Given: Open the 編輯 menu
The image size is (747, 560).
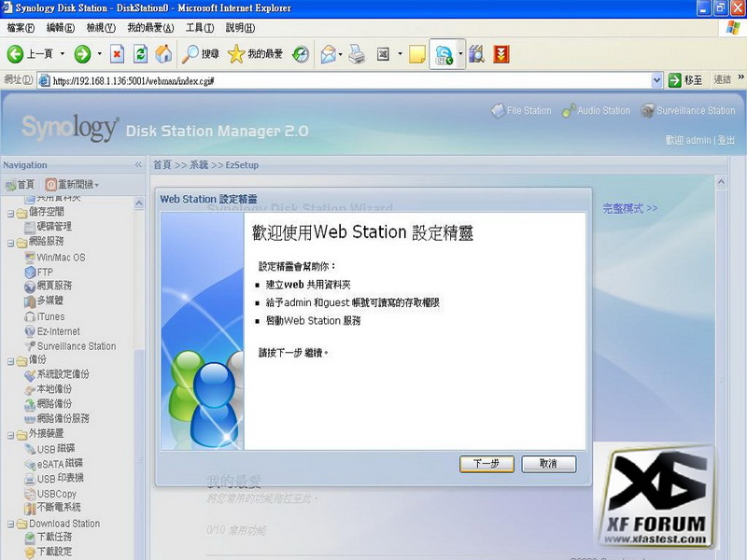Looking at the screenshot, I should 61,28.
